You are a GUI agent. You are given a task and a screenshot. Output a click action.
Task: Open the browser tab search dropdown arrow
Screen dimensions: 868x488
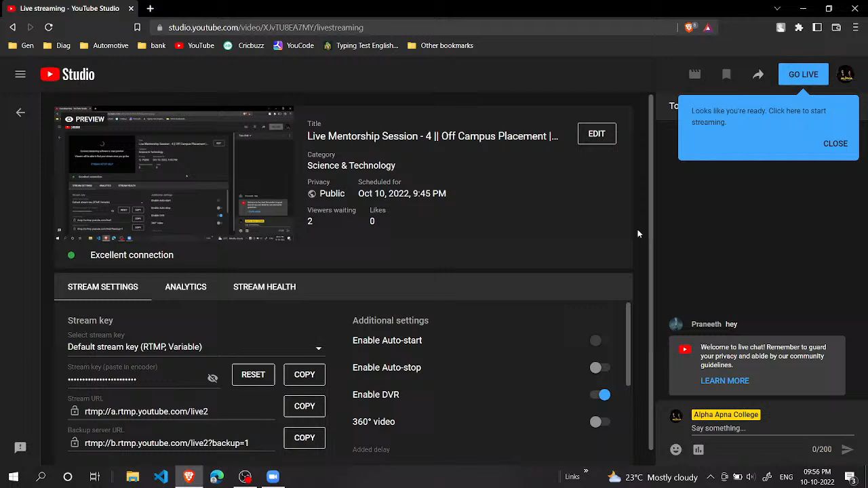pyautogui.click(x=777, y=9)
